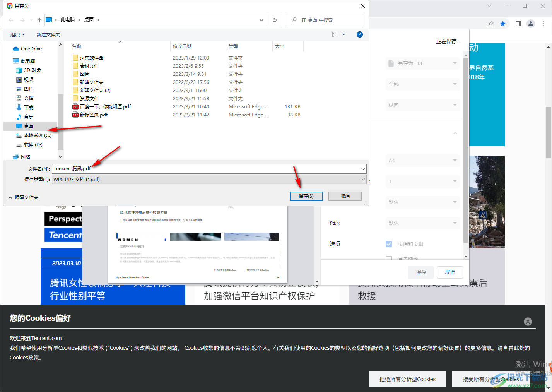Click 保存(S) in Save As dialog
The height and width of the screenshot is (392, 552).
point(306,196)
